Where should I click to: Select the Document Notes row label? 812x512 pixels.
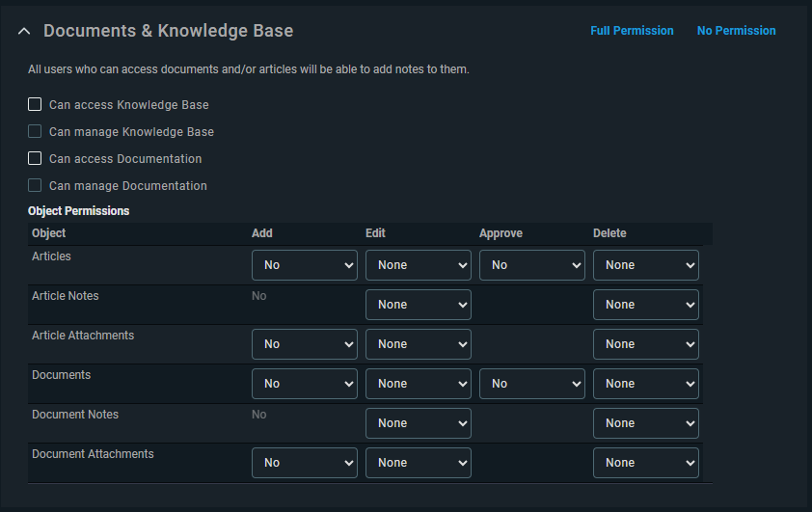click(75, 415)
